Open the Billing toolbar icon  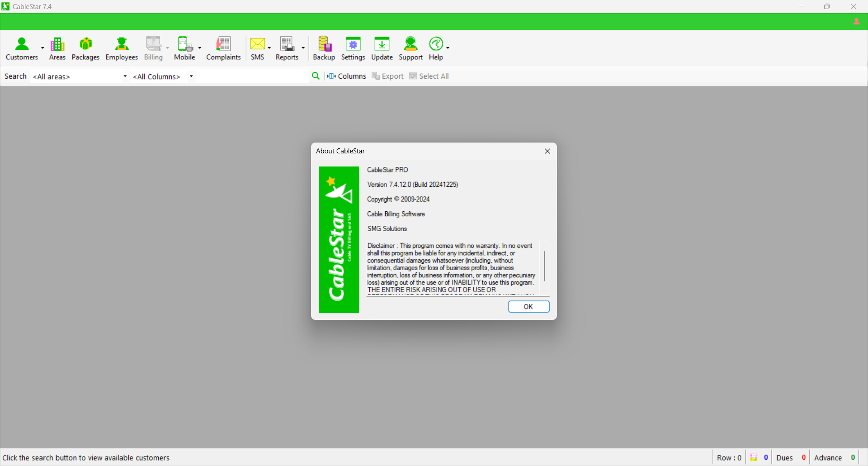click(x=154, y=48)
